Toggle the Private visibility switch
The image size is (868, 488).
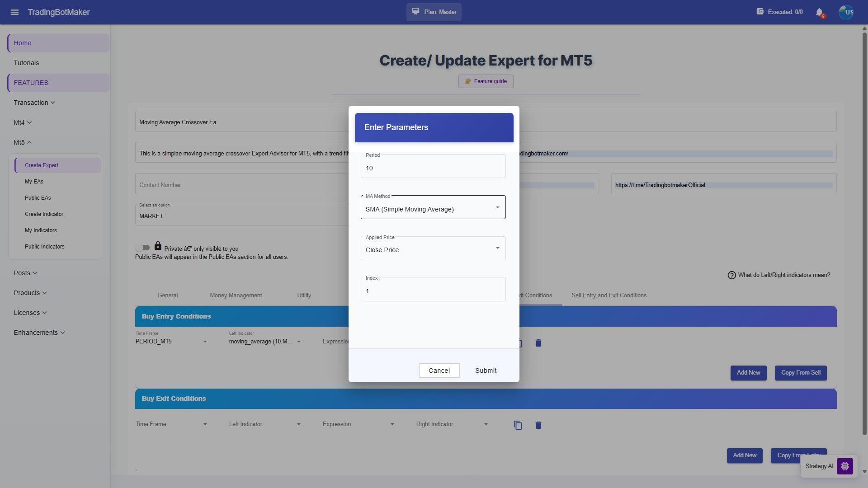click(x=142, y=248)
